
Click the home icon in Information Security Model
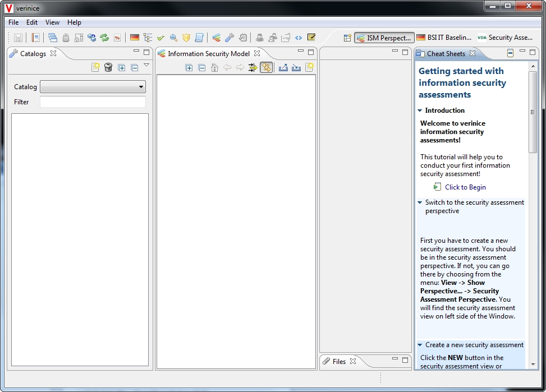214,67
